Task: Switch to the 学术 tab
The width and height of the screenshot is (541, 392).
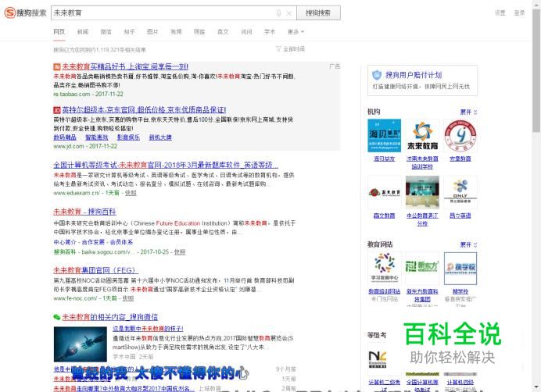Action: coord(270,32)
